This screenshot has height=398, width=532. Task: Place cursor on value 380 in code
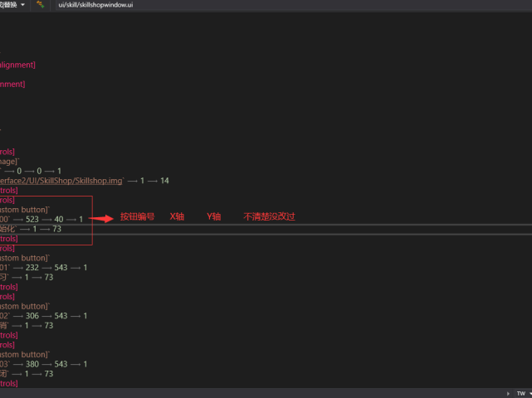(32, 364)
